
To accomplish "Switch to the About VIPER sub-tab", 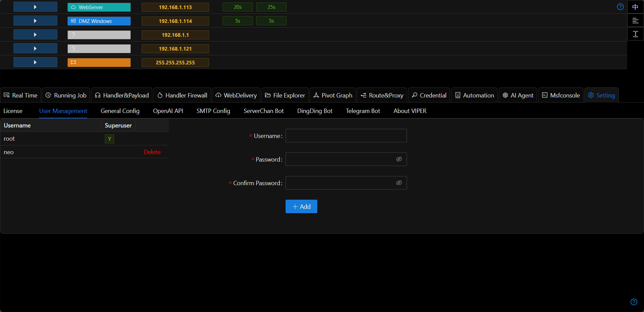I will [x=410, y=111].
